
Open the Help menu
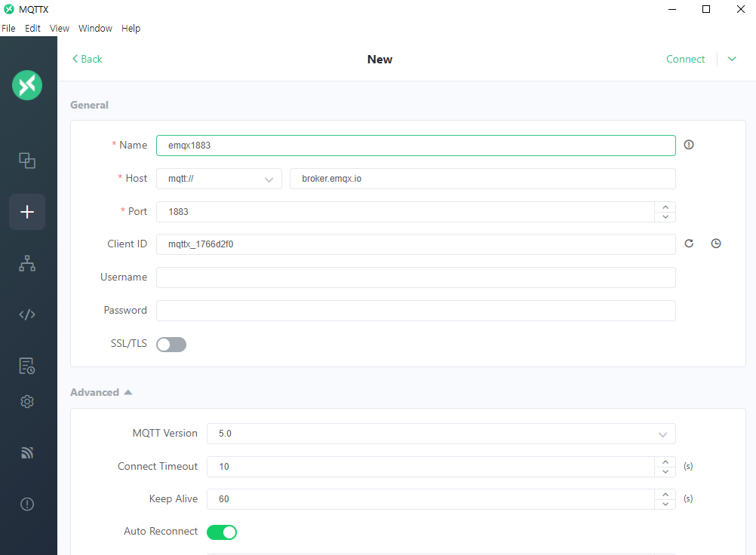coord(131,29)
